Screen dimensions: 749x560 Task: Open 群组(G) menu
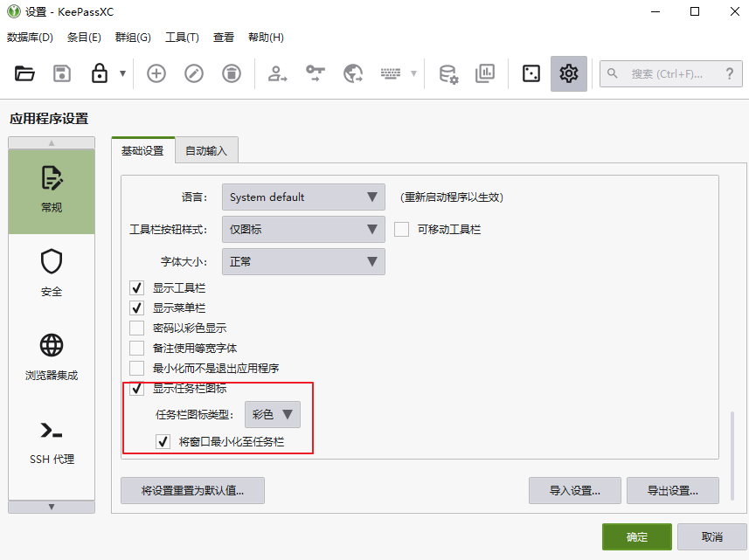[133, 38]
